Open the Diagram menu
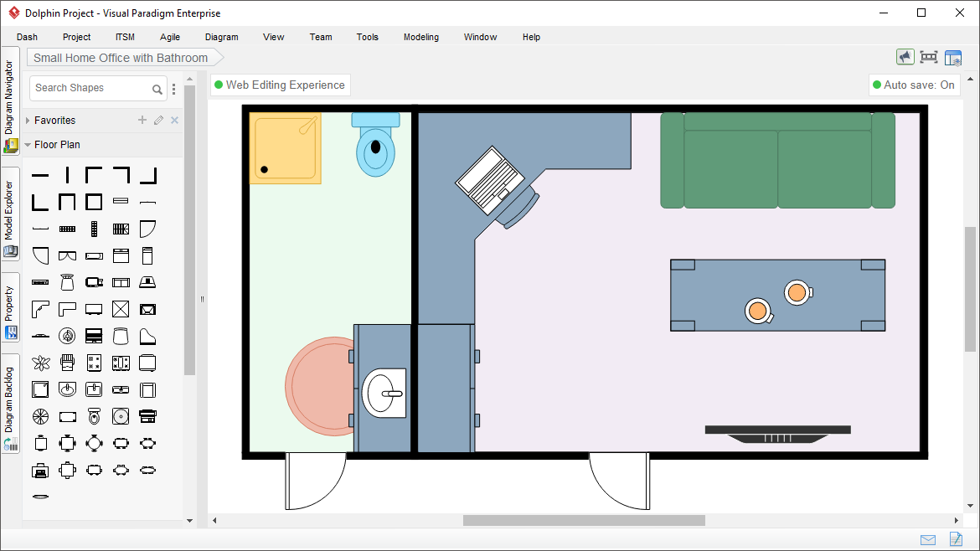The height and width of the screenshot is (551, 980). (x=221, y=37)
